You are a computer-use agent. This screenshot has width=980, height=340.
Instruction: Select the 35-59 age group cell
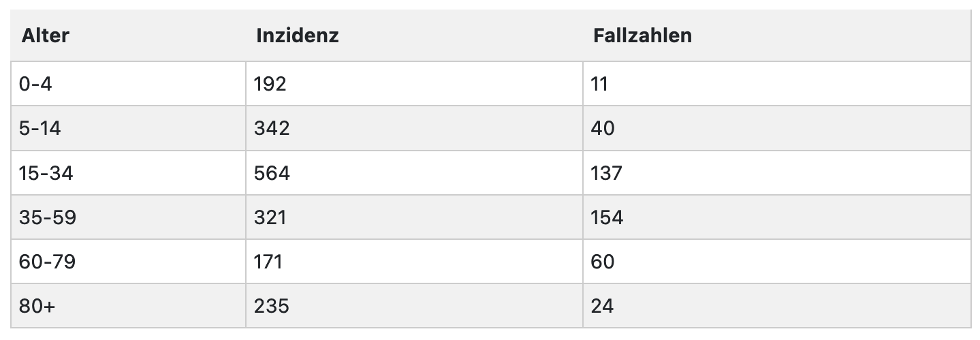(x=128, y=217)
